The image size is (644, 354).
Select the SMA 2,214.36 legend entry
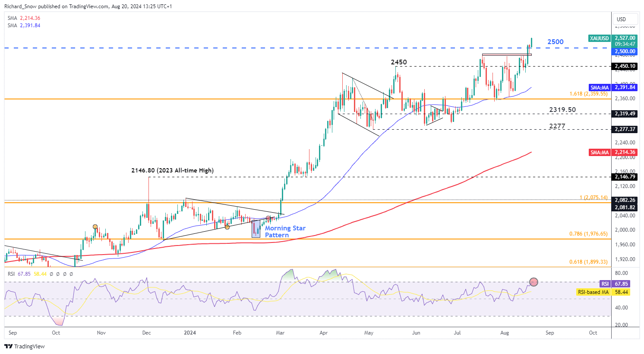click(24, 18)
